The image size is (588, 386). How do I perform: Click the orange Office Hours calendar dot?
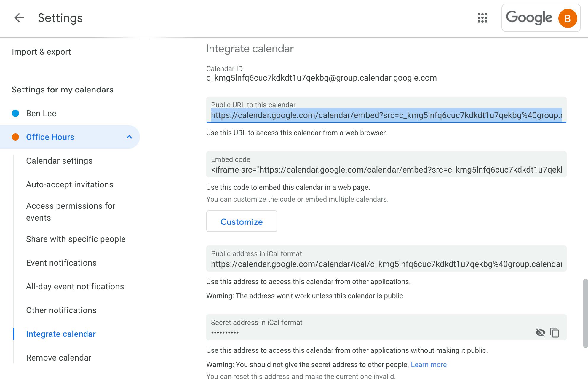point(15,137)
